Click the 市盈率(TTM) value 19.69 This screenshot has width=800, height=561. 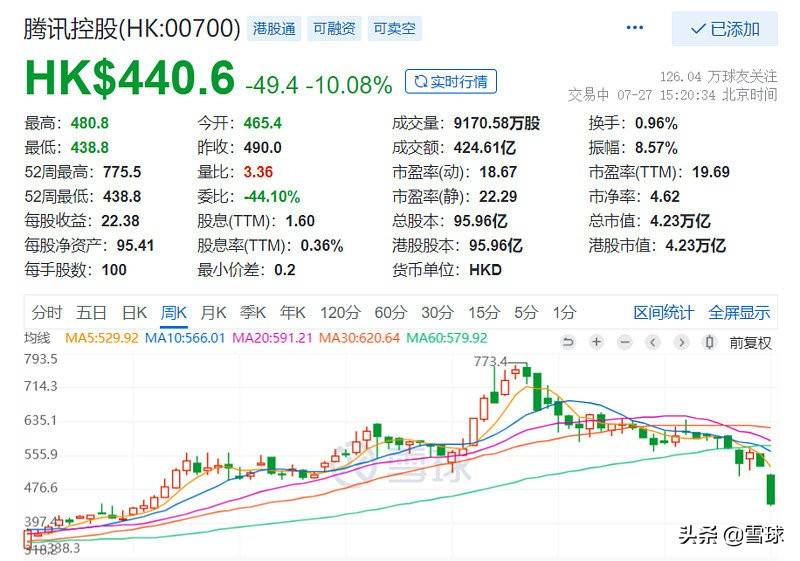(x=711, y=172)
